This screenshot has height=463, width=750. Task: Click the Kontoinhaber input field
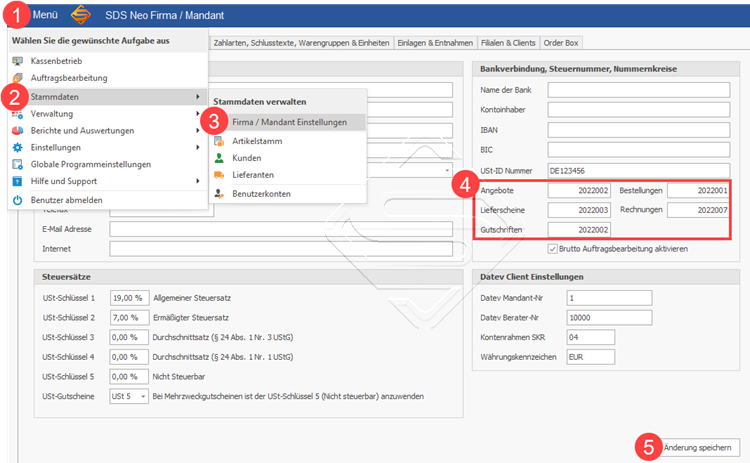(639, 110)
